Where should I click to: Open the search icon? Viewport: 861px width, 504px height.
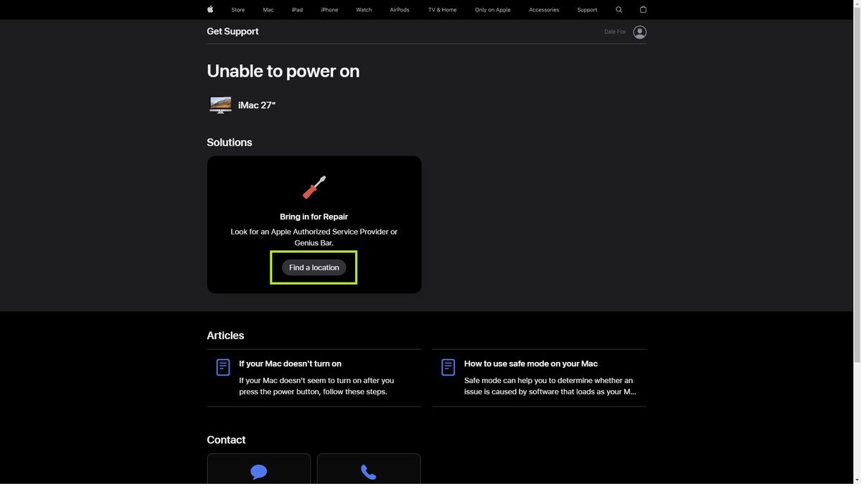pyautogui.click(x=617, y=8)
